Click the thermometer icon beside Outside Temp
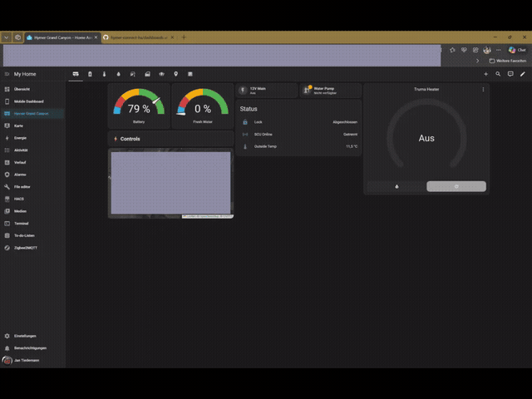 (x=245, y=146)
